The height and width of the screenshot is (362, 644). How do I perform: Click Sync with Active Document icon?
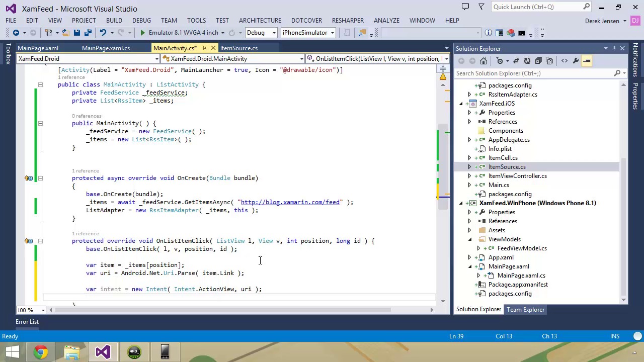point(516,61)
